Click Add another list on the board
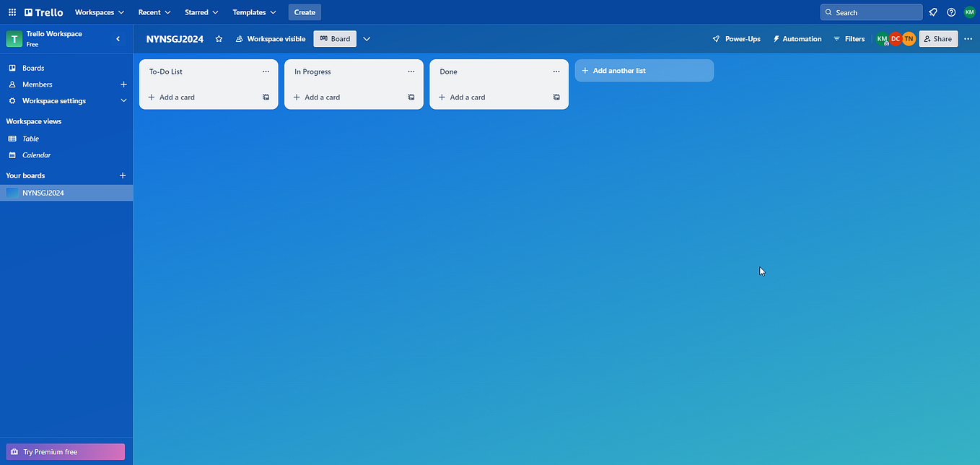The width and height of the screenshot is (980, 465). pos(643,70)
